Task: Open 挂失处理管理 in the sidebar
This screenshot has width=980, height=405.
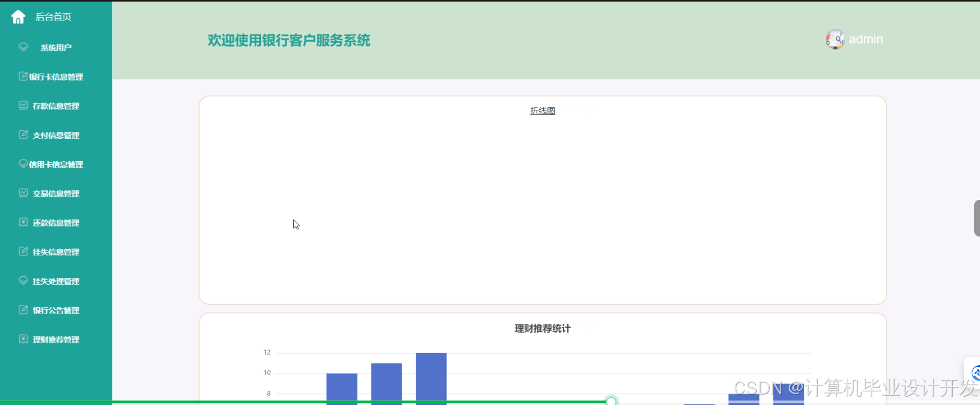Action: (56, 282)
